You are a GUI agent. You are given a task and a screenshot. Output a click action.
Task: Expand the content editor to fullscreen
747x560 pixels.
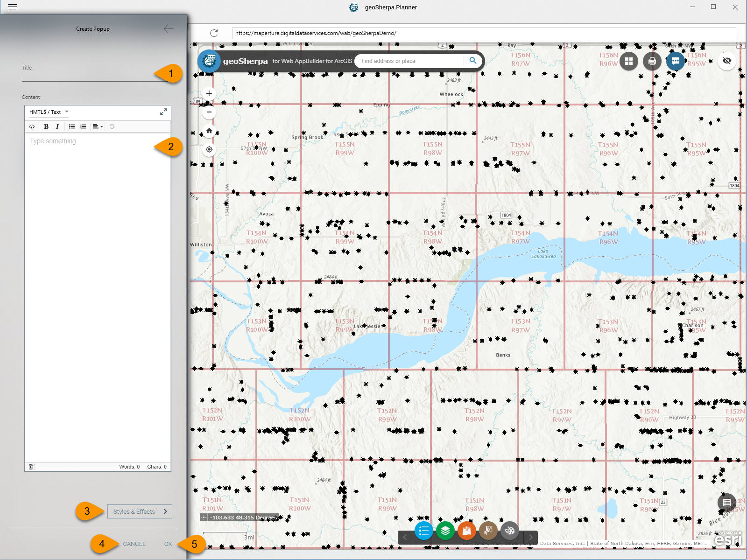coord(163,112)
